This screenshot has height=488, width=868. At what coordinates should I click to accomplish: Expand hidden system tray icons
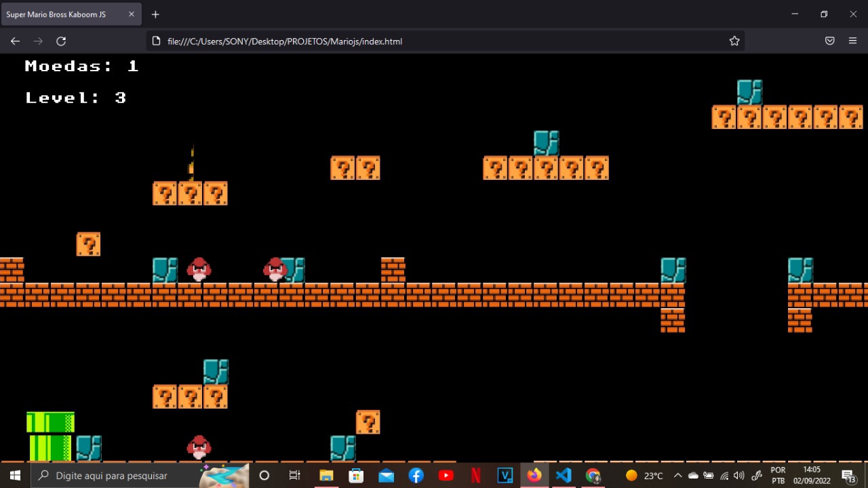(x=677, y=476)
